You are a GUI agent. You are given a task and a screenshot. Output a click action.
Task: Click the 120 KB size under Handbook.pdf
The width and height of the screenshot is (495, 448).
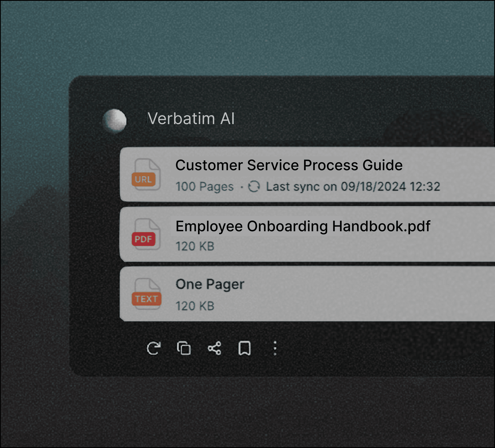point(195,246)
